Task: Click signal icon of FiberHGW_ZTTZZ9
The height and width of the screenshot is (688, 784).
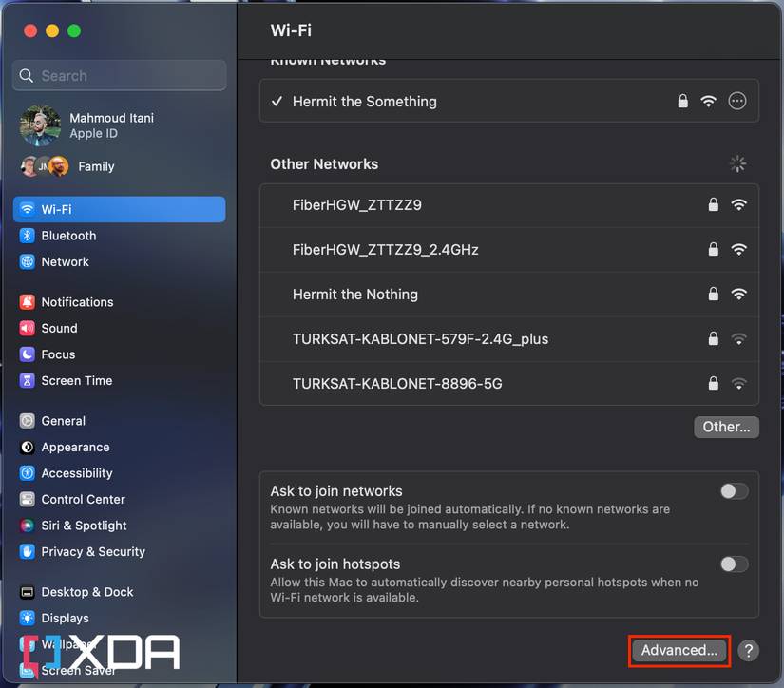Action: [x=738, y=204]
